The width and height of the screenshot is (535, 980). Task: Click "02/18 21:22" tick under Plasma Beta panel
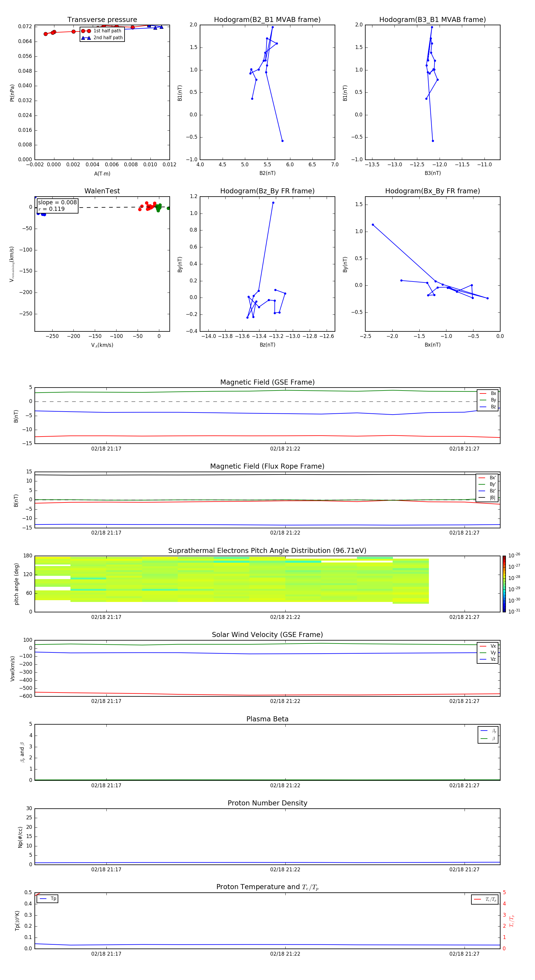click(285, 785)
